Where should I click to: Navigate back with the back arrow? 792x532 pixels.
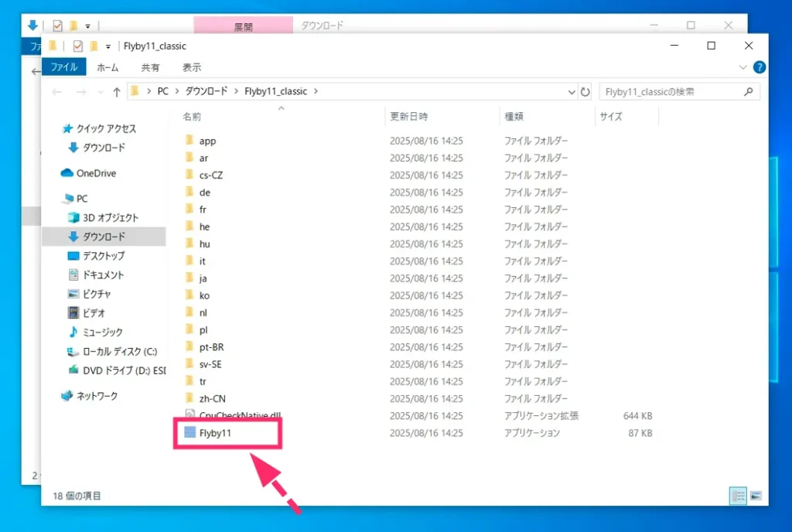[x=57, y=92]
